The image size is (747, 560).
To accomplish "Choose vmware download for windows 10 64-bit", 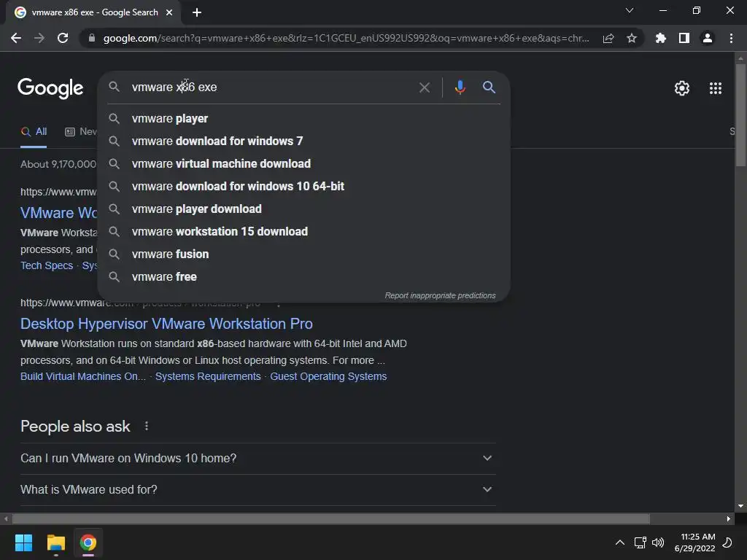I will tap(303, 186).
